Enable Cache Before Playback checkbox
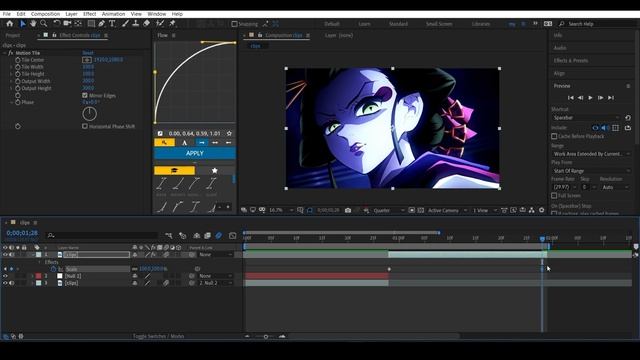 pyautogui.click(x=554, y=136)
